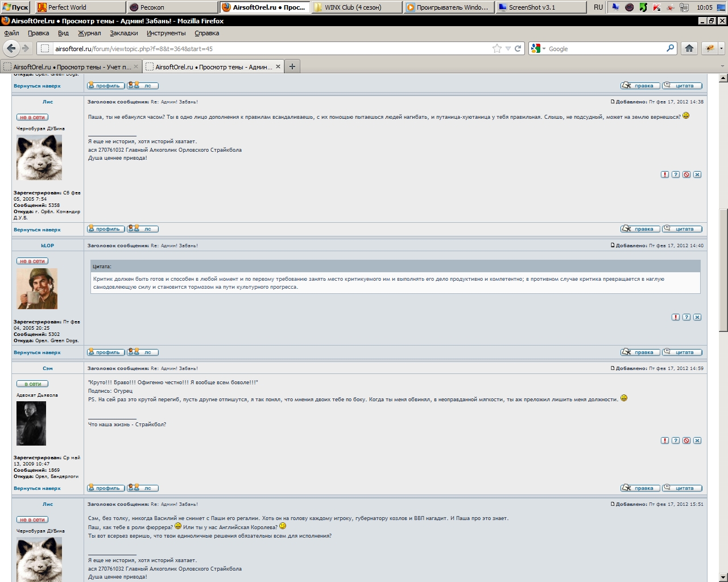Image resolution: width=728 pixels, height=582 pixels.
Task: Click Сэм's dark avatar image
Action: point(31,423)
